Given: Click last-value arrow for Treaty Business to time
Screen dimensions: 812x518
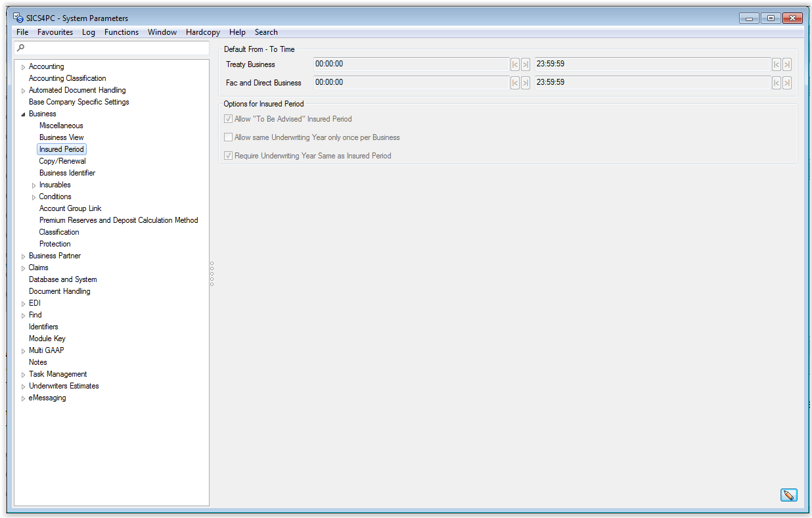Looking at the screenshot, I should (787, 64).
